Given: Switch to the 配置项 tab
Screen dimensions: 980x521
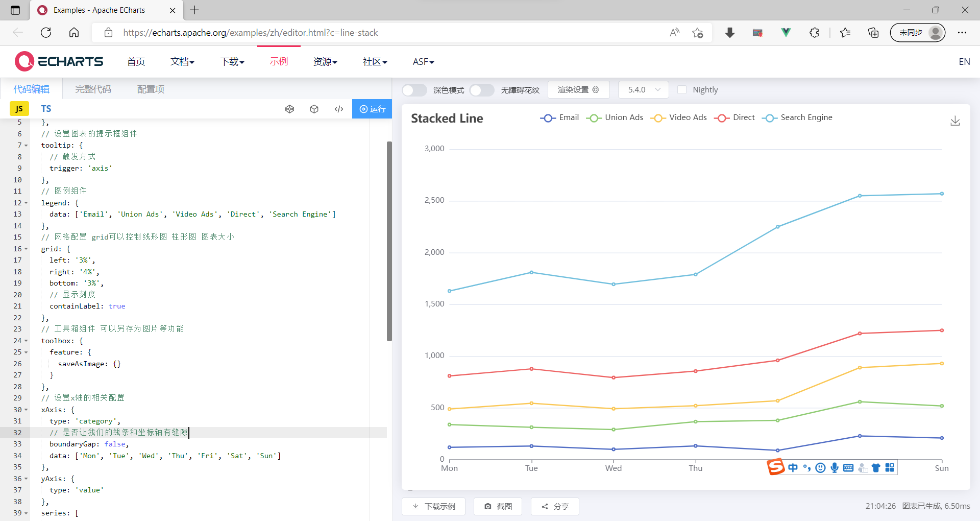Looking at the screenshot, I should [x=150, y=89].
